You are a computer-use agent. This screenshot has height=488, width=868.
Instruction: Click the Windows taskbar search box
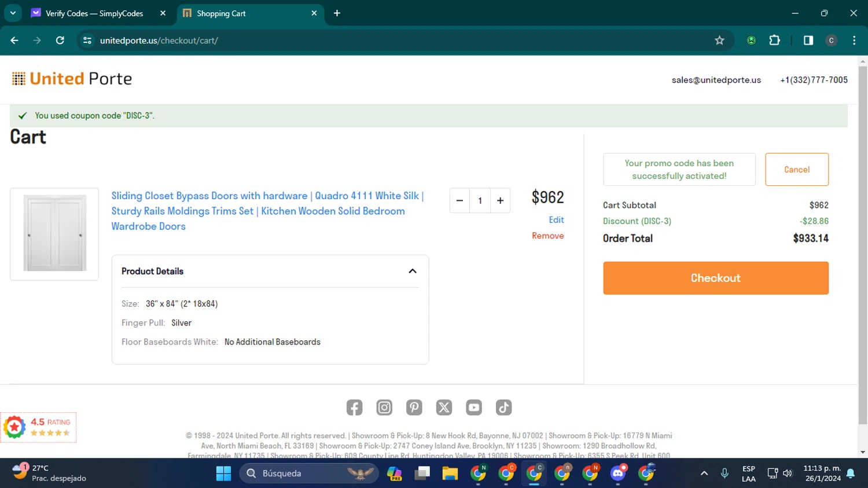click(309, 474)
